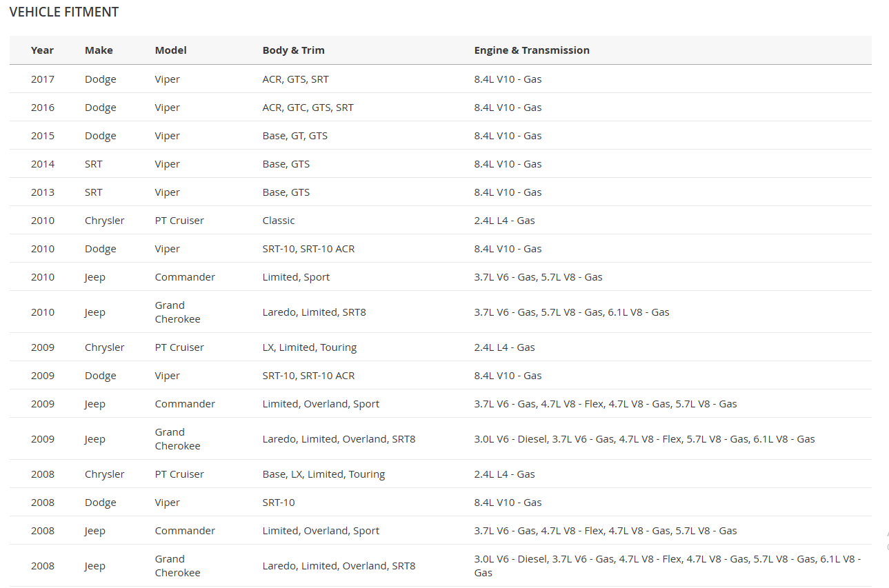Click "Grand Cherokee" in the 2010 row

pos(178,312)
